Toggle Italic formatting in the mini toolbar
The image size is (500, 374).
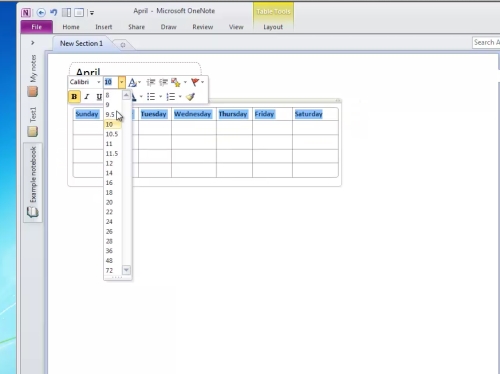tap(87, 97)
